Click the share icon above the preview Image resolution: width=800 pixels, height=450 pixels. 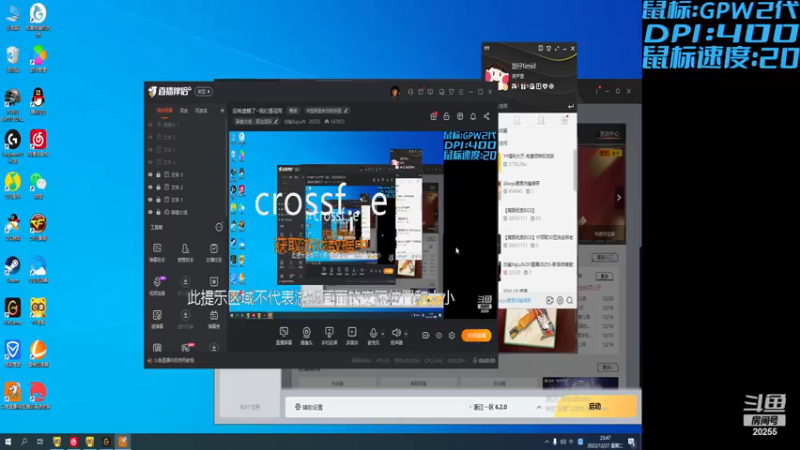coord(486,116)
